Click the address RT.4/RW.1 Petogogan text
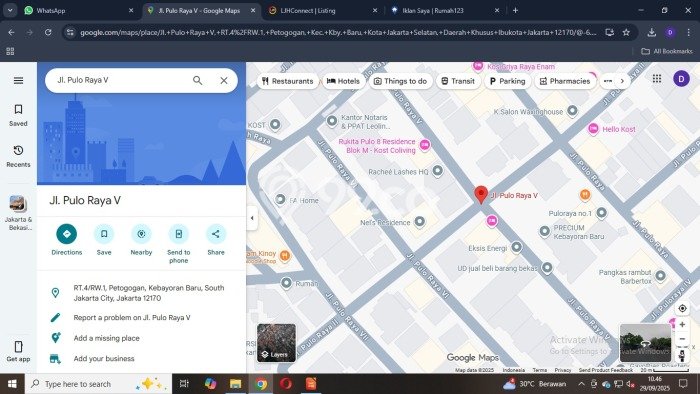700x394 pixels. (x=149, y=293)
